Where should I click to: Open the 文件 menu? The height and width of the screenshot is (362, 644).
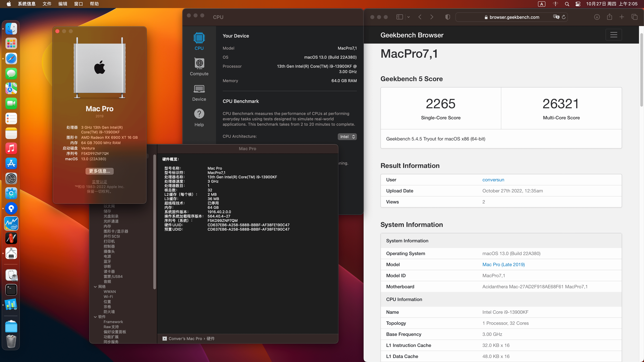pyautogui.click(x=47, y=4)
